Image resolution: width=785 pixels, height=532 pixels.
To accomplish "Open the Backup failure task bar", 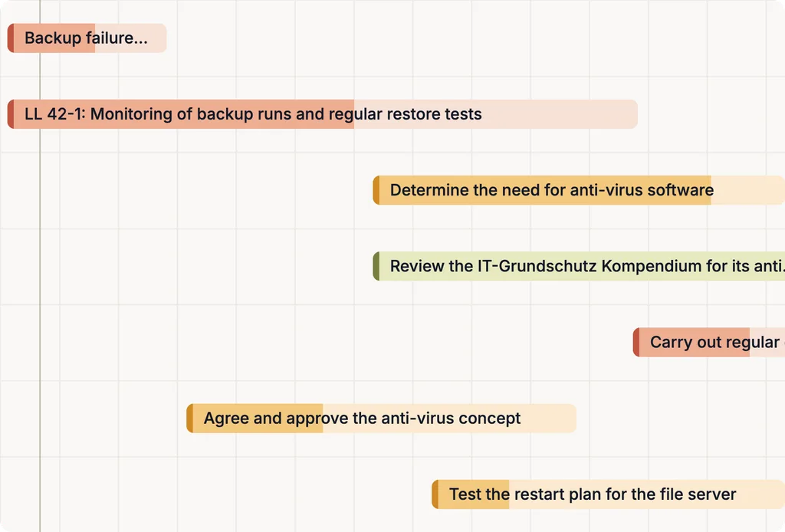I will pyautogui.click(x=87, y=38).
